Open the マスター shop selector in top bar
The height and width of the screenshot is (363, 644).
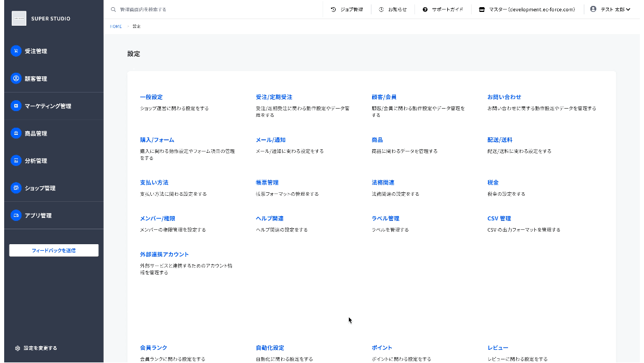tap(527, 10)
